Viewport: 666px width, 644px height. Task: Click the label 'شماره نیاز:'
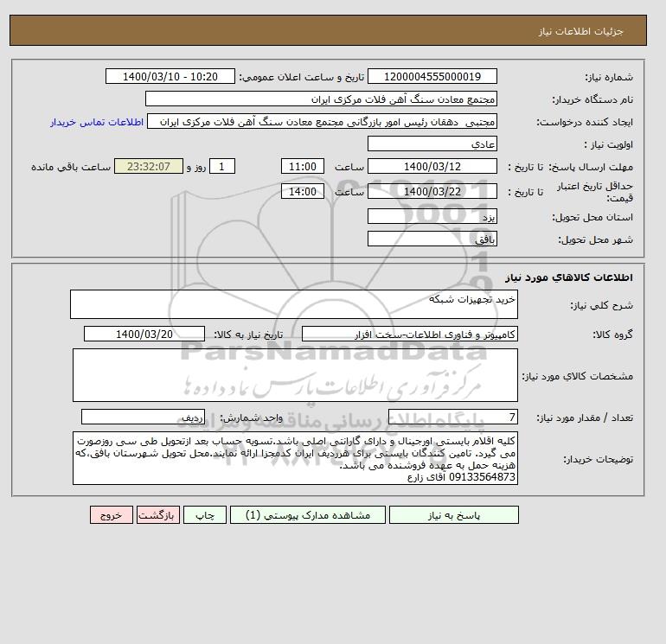tap(609, 77)
